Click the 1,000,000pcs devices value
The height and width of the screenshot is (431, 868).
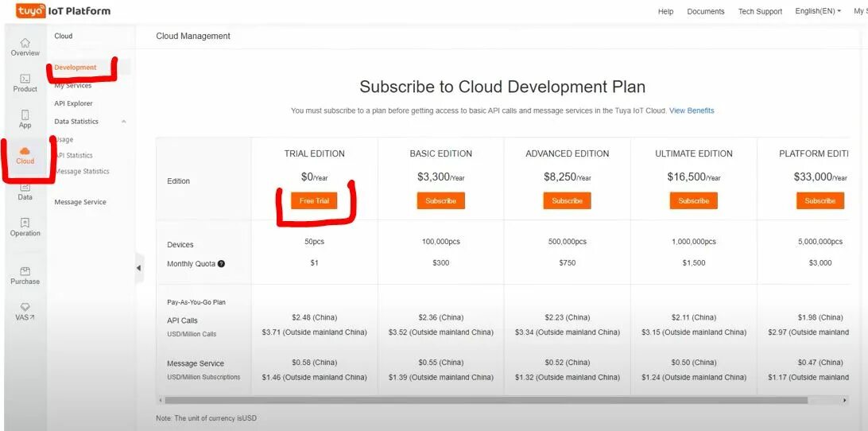coord(694,242)
